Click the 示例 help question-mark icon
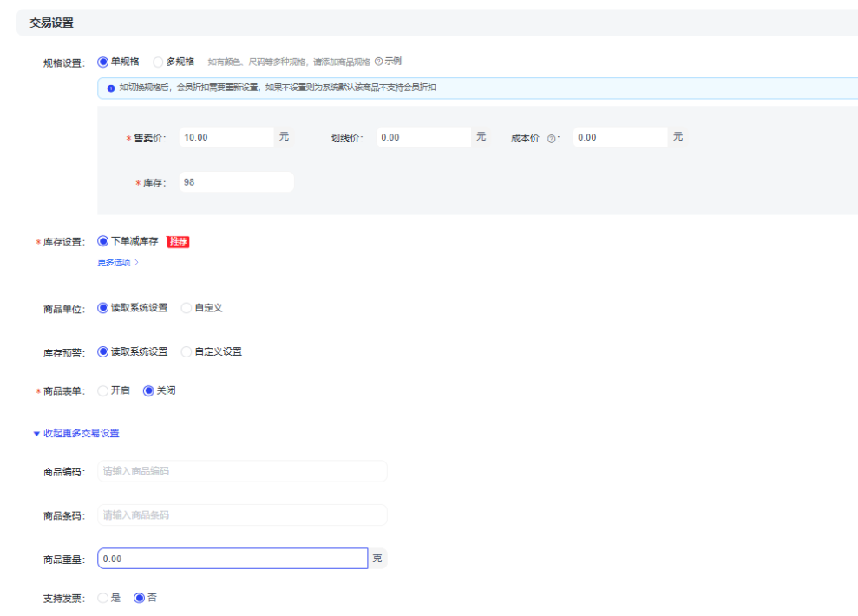 (378, 62)
